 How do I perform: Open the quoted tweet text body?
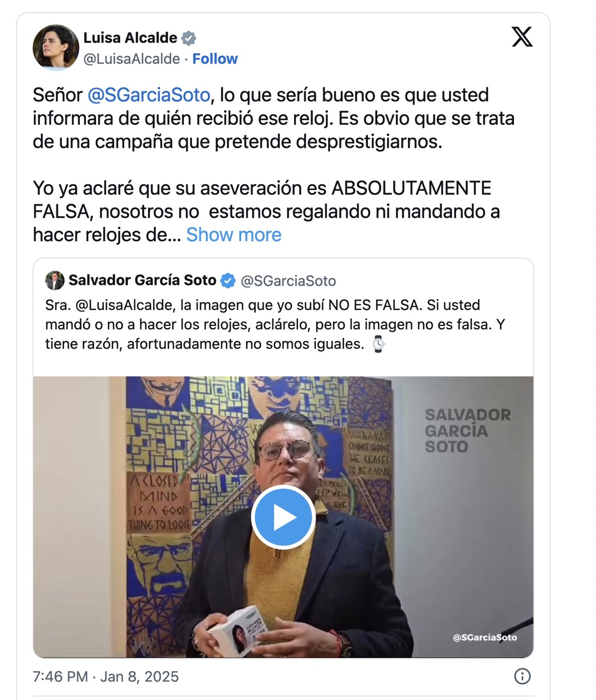coord(273,324)
